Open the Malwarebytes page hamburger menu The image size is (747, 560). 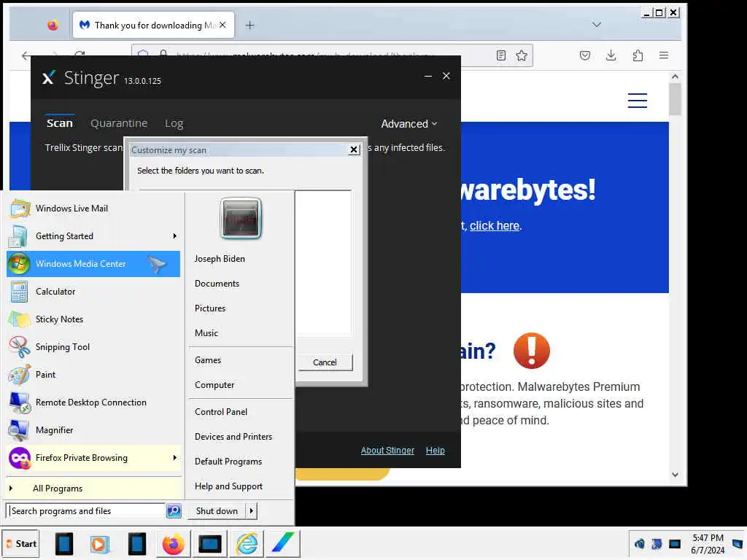637,101
